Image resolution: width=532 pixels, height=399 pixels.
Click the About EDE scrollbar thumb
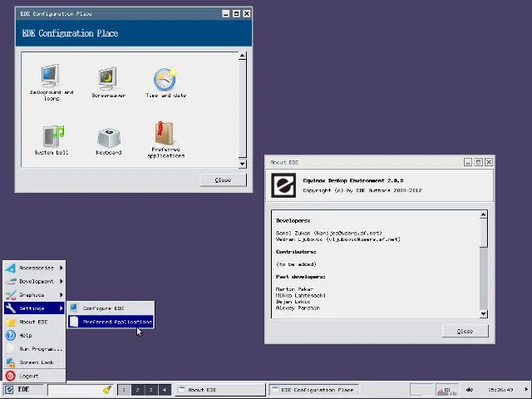click(x=484, y=233)
